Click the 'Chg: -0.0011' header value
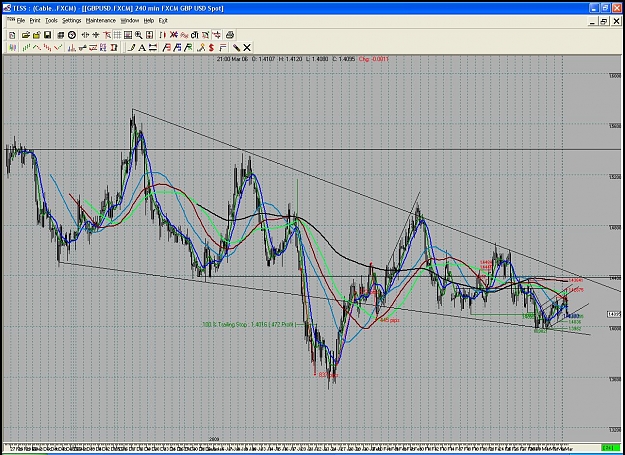Screen dimensions: 625x455 pos(373,59)
